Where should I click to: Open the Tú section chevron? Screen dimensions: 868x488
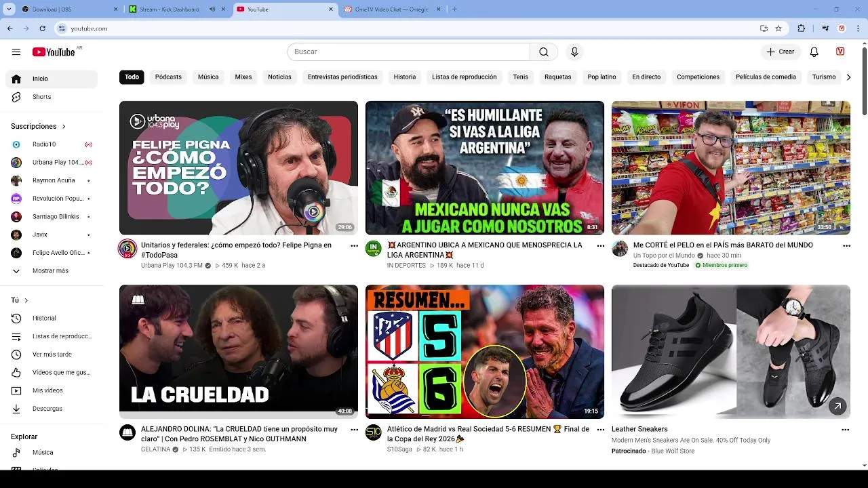click(26, 300)
